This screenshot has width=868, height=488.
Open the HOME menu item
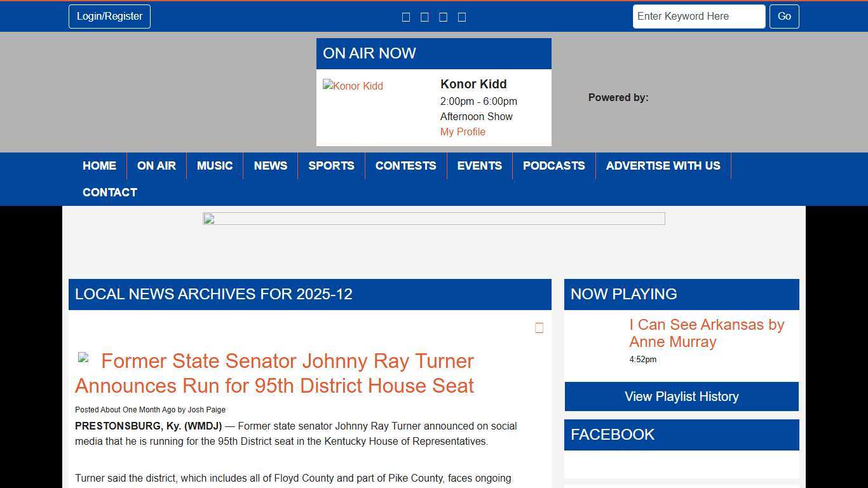click(99, 166)
